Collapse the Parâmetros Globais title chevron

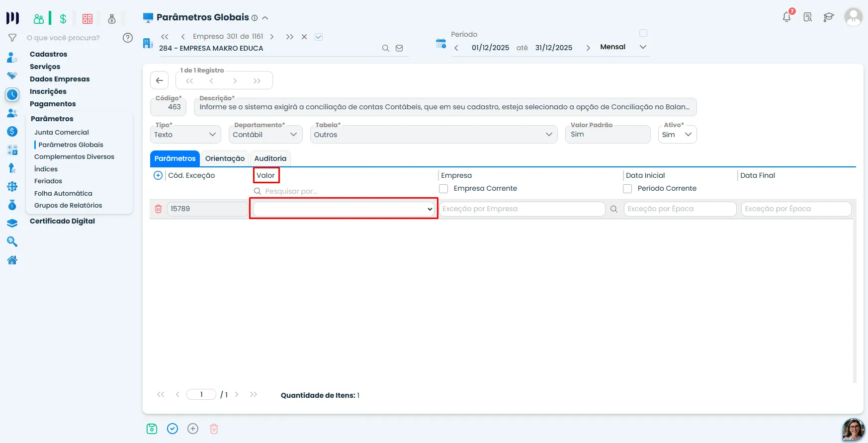click(265, 18)
